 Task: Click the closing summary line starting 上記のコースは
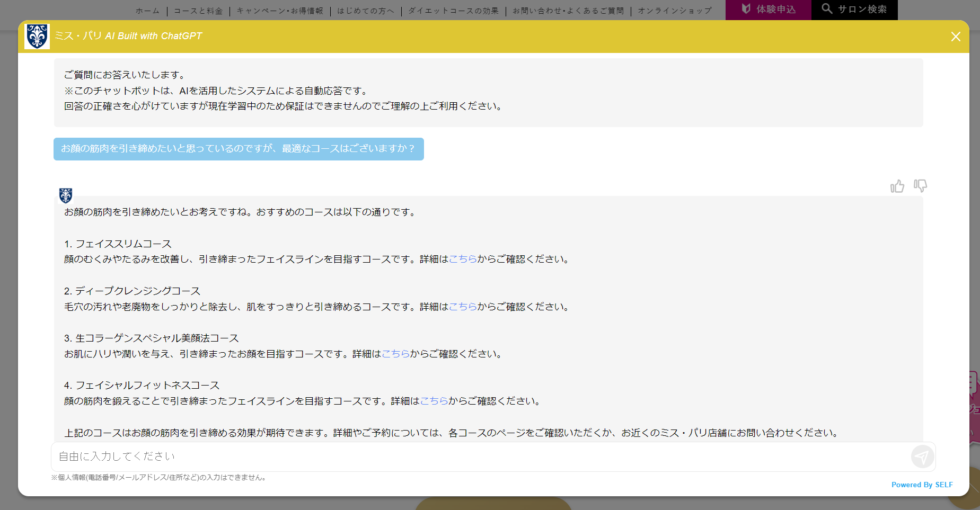452,433
